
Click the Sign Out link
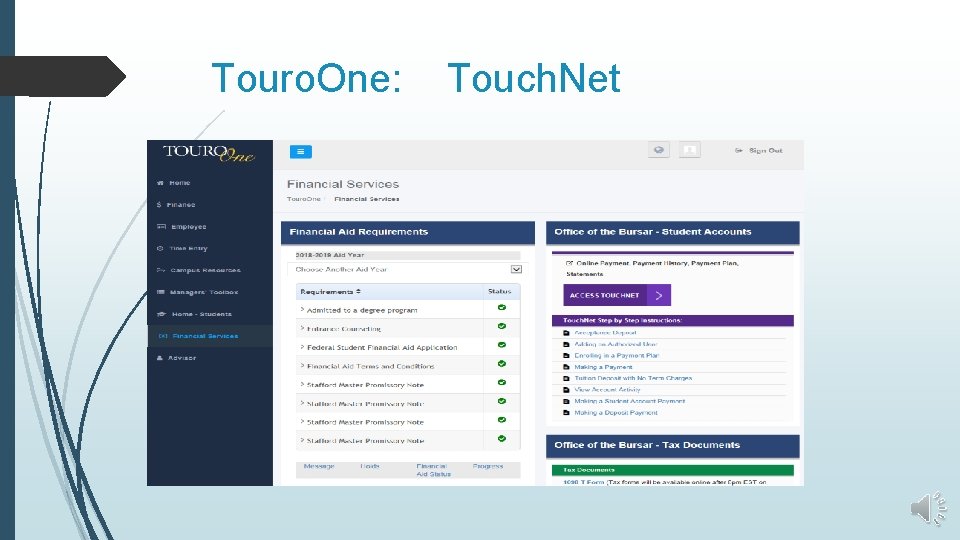pyautogui.click(x=759, y=151)
